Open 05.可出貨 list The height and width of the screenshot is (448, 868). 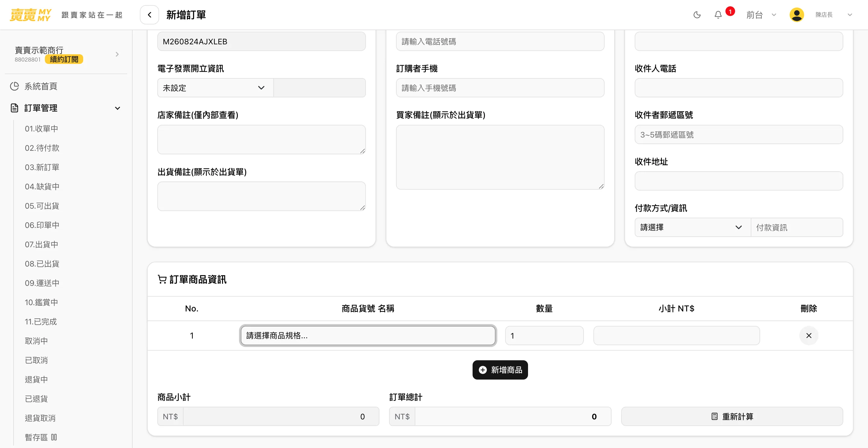pos(42,206)
